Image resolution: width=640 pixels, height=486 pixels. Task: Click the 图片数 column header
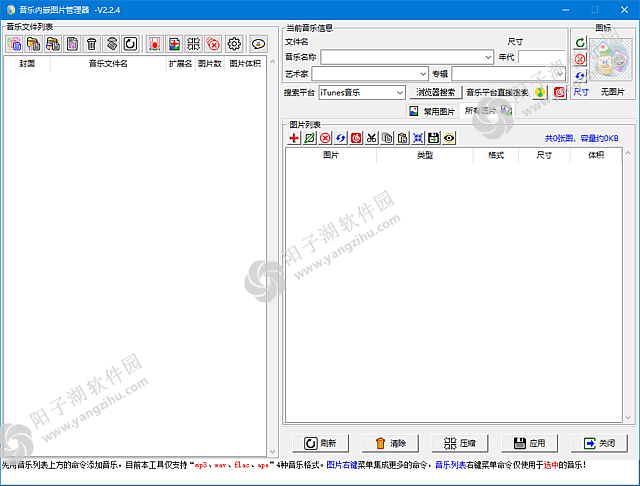(x=209, y=64)
